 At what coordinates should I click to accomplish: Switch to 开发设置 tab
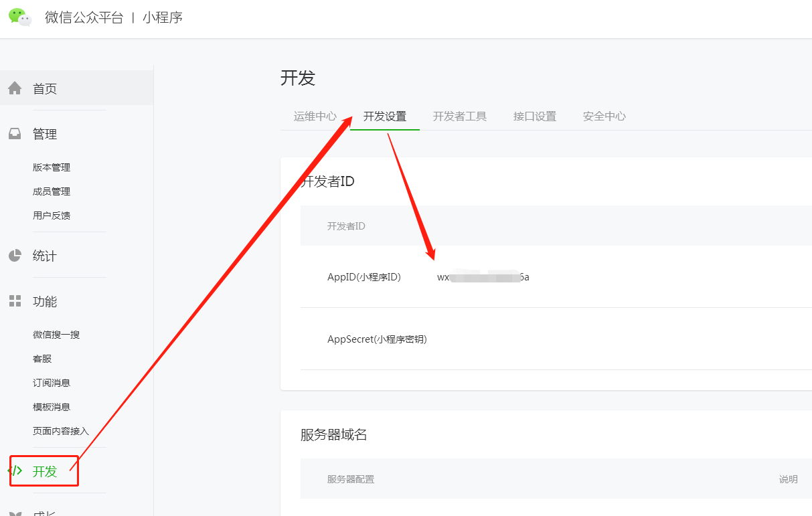click(x=385, y=116)
